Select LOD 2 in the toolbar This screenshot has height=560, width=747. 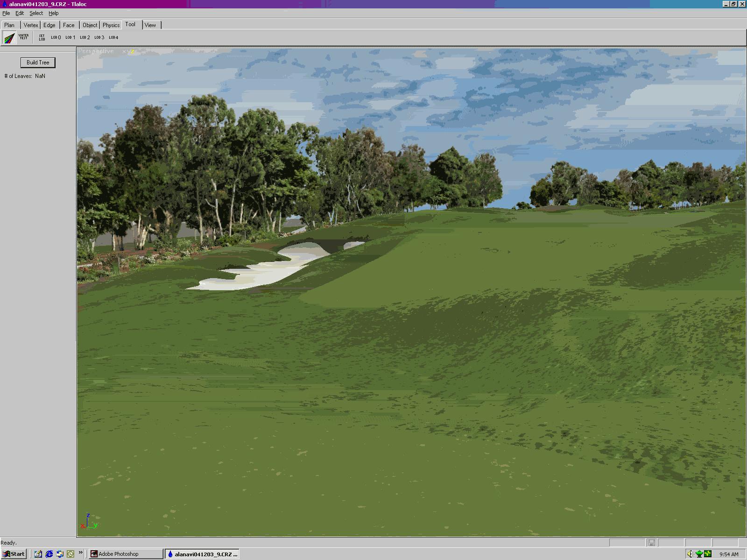85,37
